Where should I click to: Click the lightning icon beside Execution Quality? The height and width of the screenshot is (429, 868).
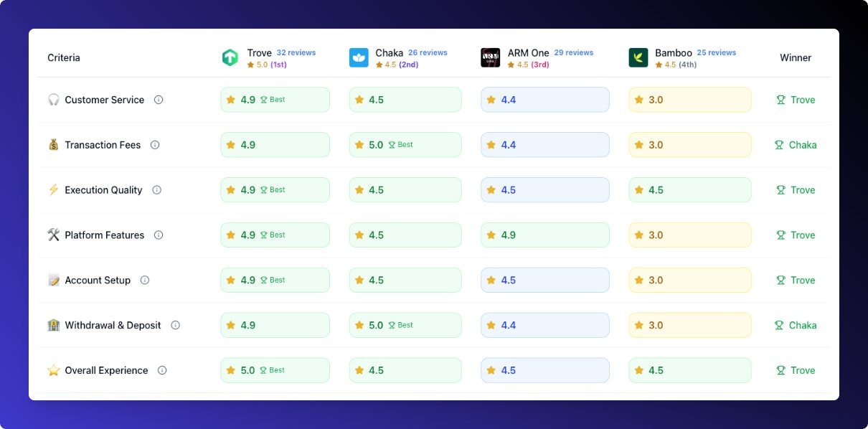point(52,189)
